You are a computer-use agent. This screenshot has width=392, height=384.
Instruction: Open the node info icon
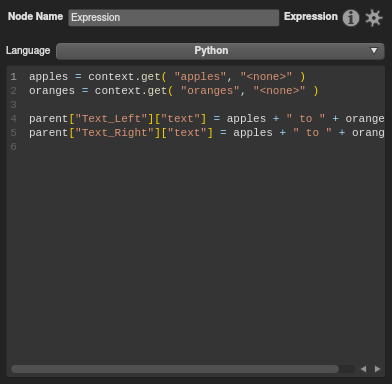[x=351, y=18]
